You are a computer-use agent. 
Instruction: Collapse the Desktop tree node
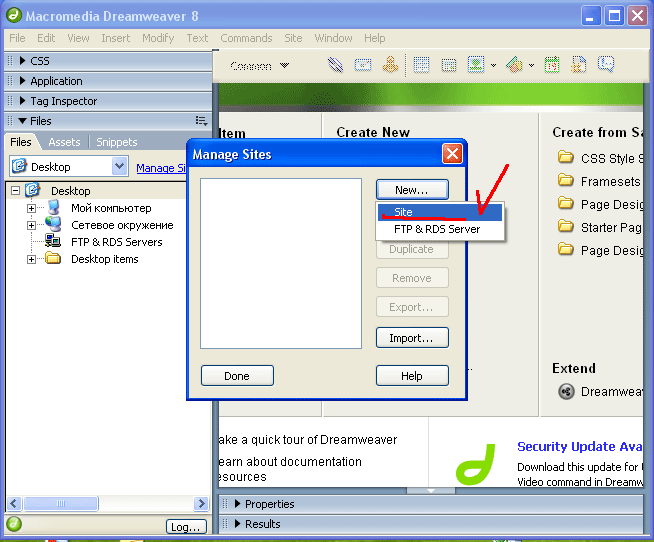tap(15, 191)
